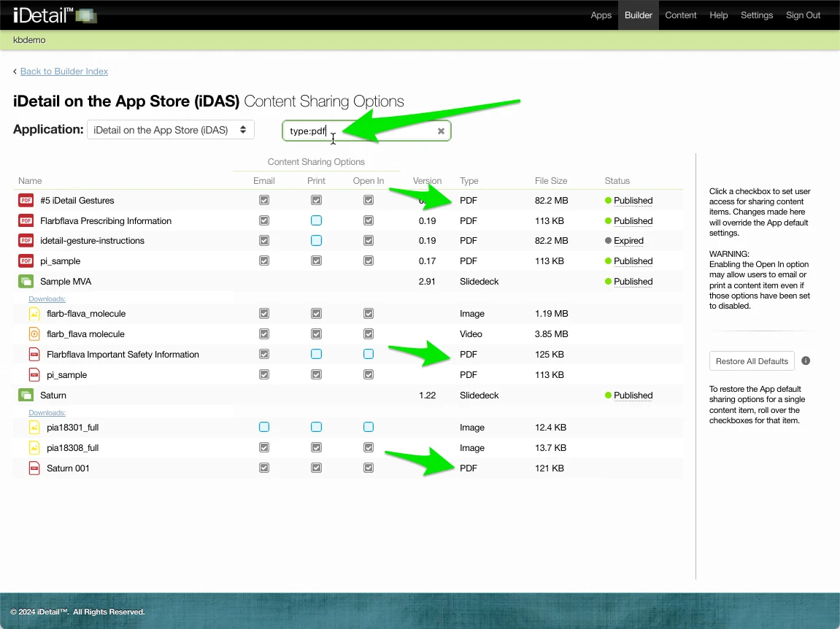Go to Settings in the top navigation
The width and height of the screenshot is (840, 629).
pyautogui.click(x=756, y=15)
